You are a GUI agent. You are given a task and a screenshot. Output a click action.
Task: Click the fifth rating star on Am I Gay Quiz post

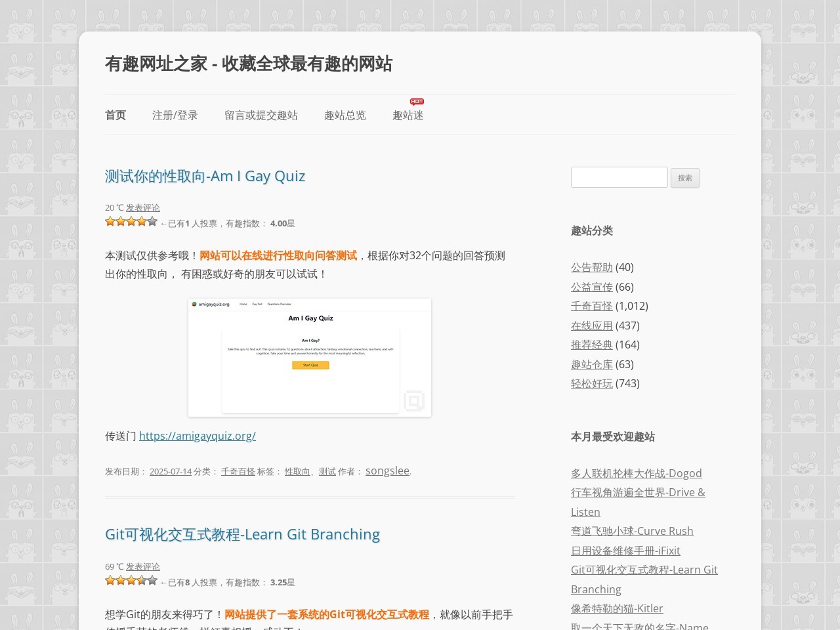click(x=152, y=222)
